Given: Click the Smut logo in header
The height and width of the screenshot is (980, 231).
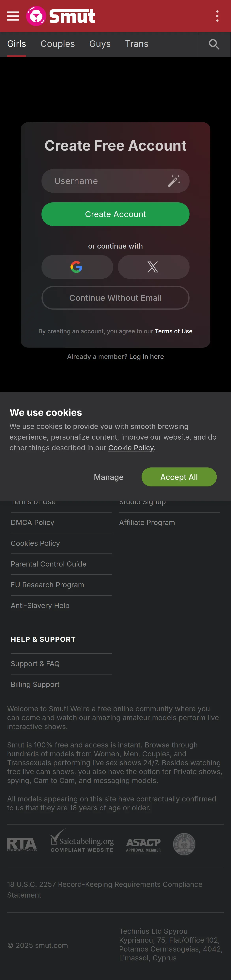Looking at the screenshot, I should 61,16.
